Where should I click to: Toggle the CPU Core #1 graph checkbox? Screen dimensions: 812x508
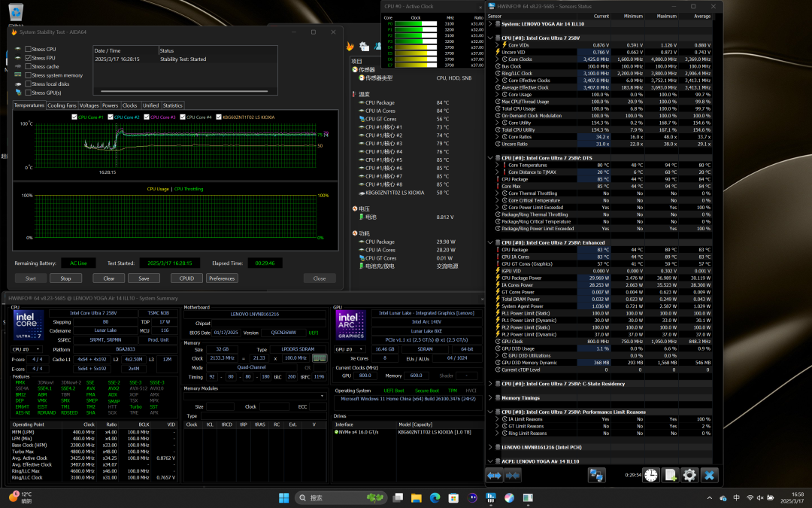point(74,117)
